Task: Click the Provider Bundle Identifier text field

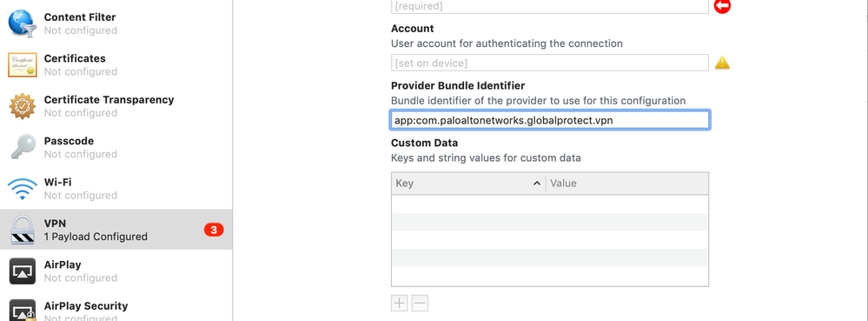Action: [x=550, y=120]
